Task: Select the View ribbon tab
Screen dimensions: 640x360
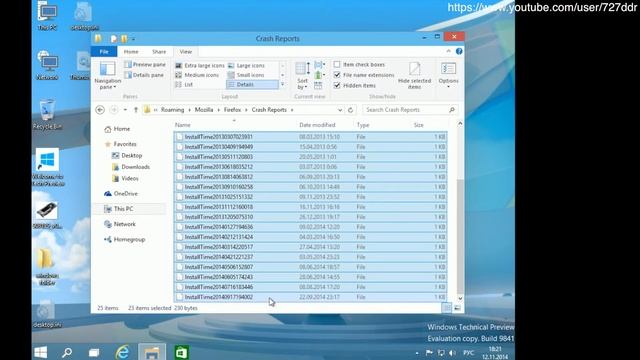Action: [185, 52]
